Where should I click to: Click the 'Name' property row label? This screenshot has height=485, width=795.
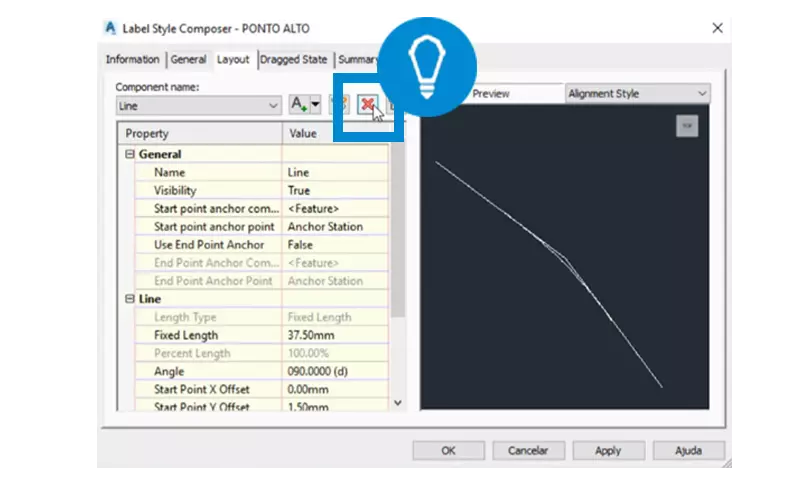(x=169, y=172)
